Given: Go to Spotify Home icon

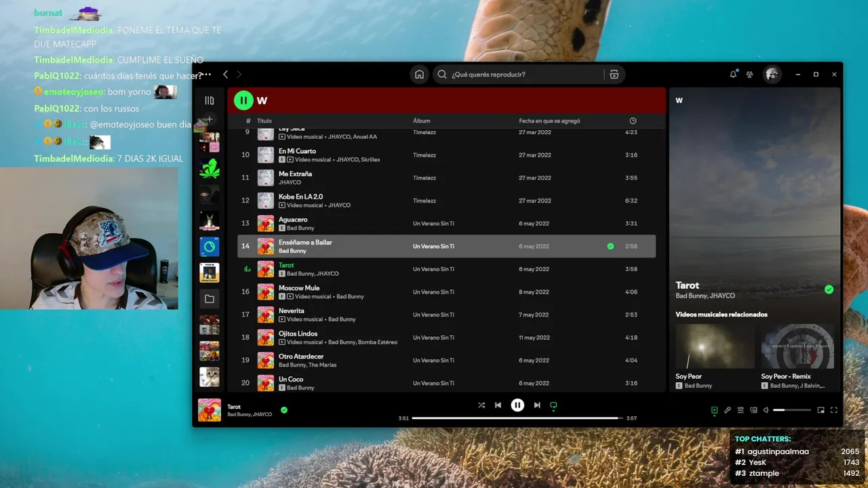Looking at the screenshot, I should pos(419,75).
